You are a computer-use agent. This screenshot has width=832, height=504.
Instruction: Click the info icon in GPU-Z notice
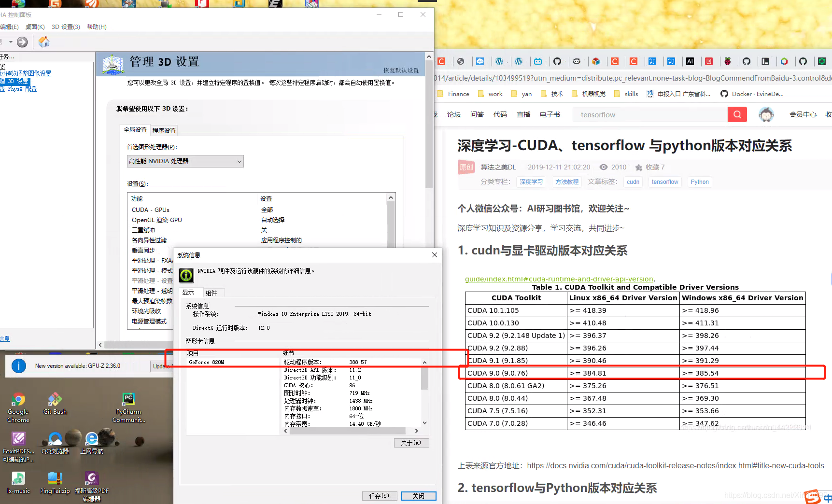[x=19, y=366]
